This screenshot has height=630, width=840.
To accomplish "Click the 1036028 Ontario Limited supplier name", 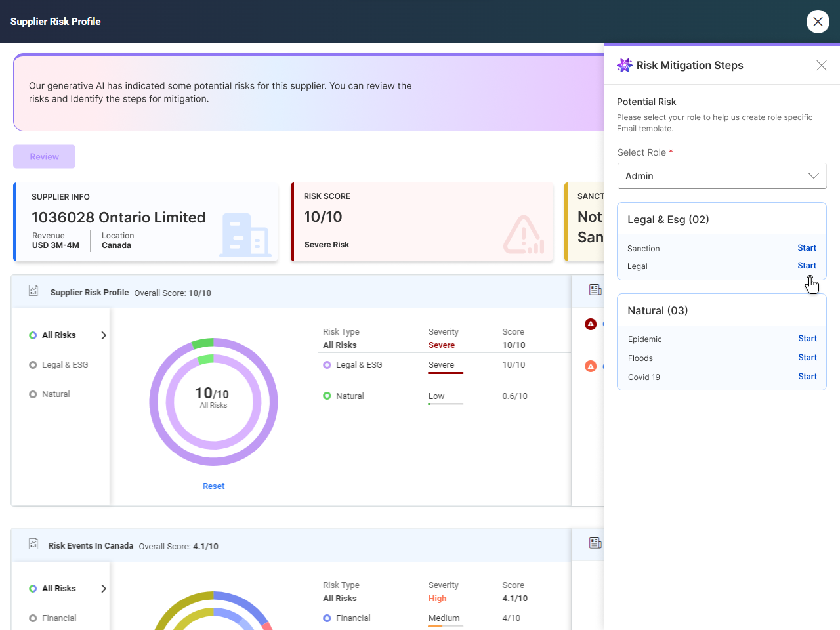I will (119, 217).
